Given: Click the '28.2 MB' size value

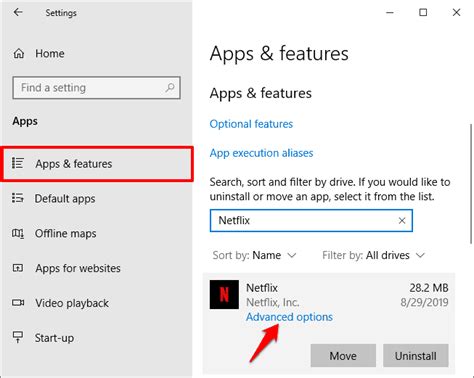Looking at the screenshot, I should [429, 288].
